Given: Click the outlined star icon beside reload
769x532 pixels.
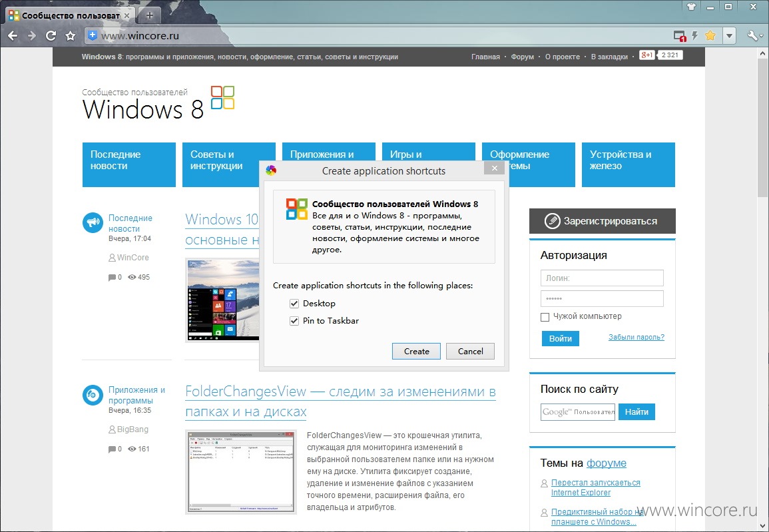Looking at the screenshot, I should tap(71, 36).
